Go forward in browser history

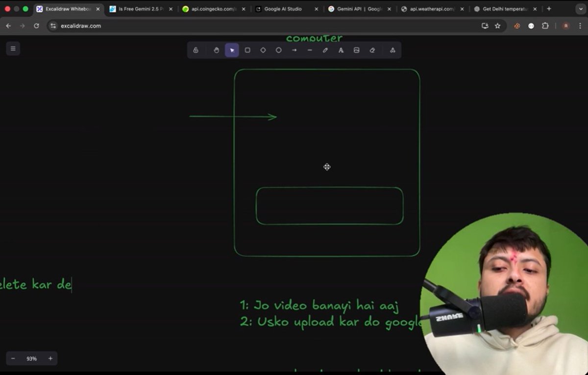click(x=22, y=25)
